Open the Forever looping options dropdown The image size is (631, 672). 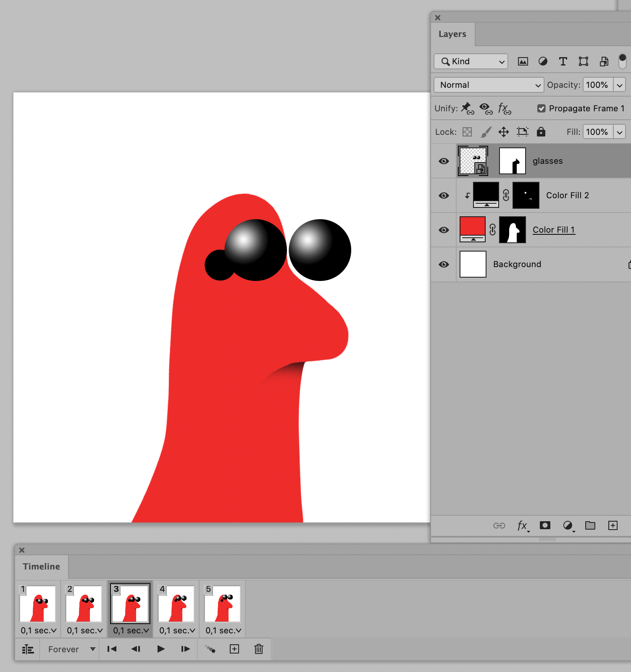point(72,649)
